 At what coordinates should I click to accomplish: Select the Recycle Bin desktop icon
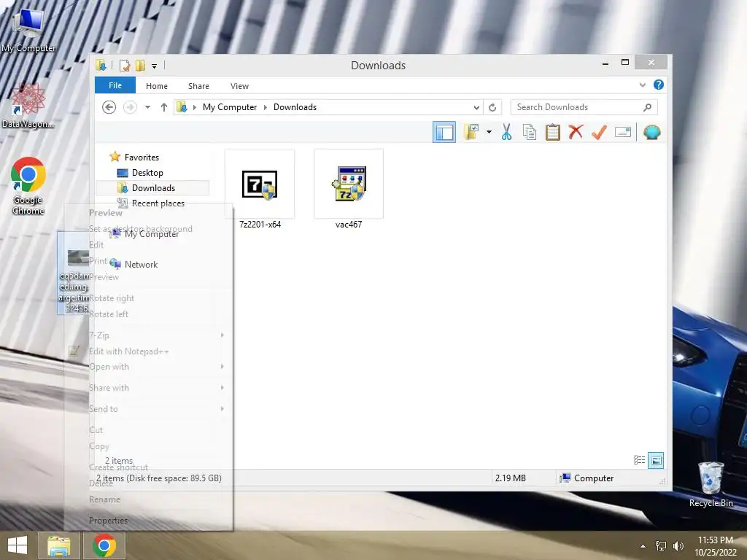(x=711, y=484)
